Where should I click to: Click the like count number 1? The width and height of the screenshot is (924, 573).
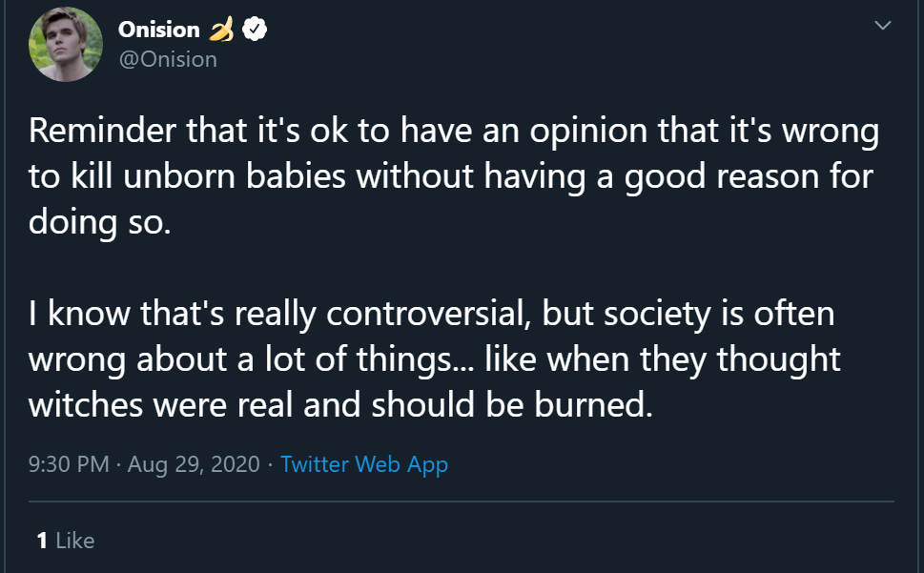[x=42, y=541]
